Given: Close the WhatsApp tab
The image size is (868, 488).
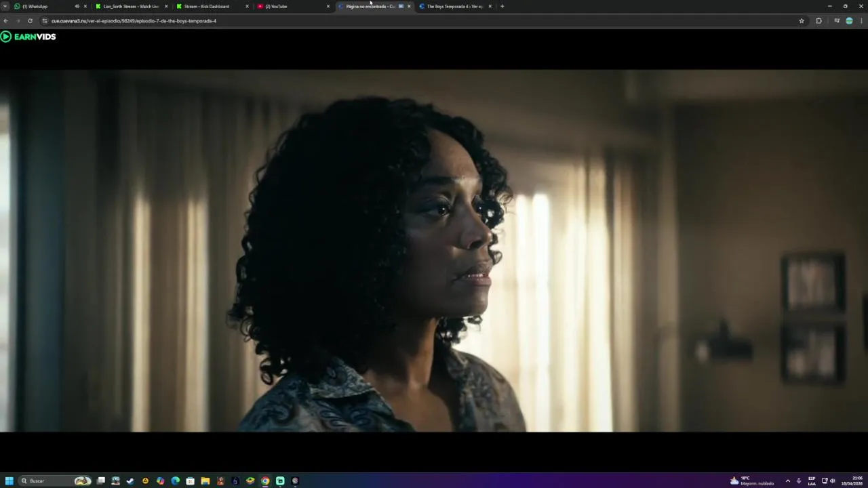Looking at the screenshot, I should click(x=85, y=6).
